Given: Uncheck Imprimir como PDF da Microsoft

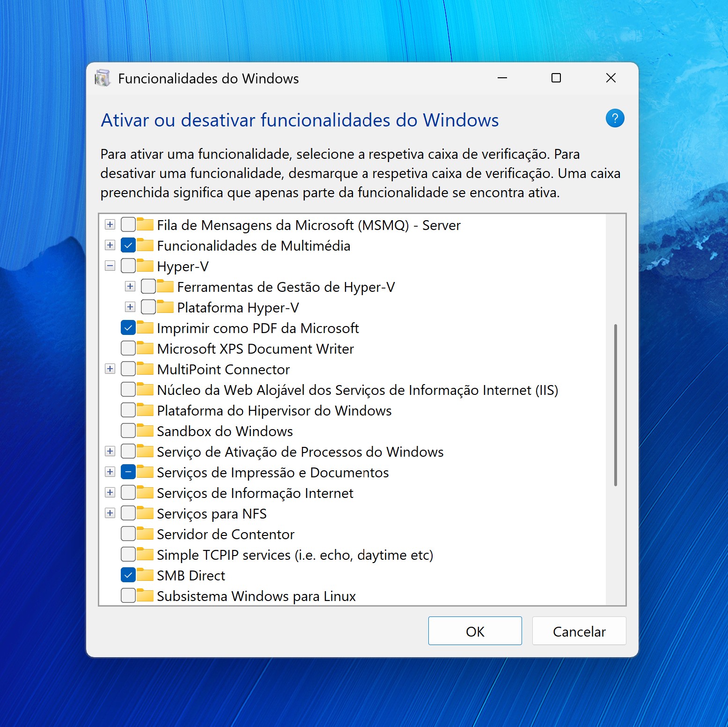Looking at the screenshot, I should [128, 328].
